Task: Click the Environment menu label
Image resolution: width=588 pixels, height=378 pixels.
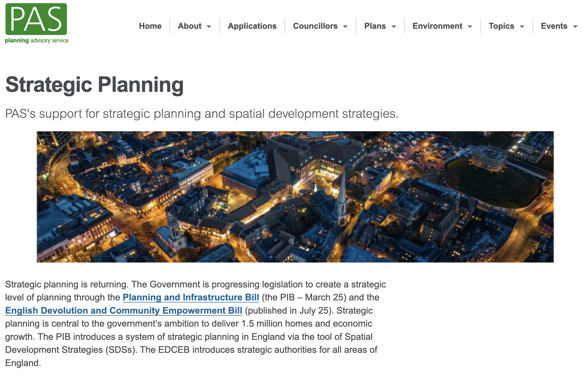Action: click(437, 26)
